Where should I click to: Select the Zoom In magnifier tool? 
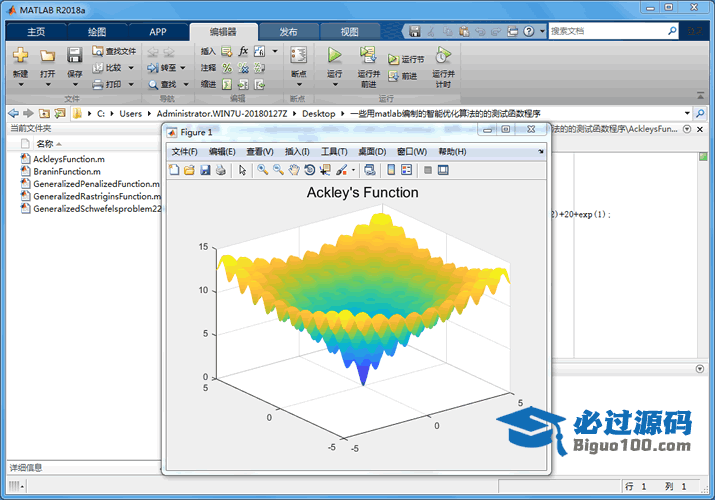pyautogui.click(x=262, y=170)
